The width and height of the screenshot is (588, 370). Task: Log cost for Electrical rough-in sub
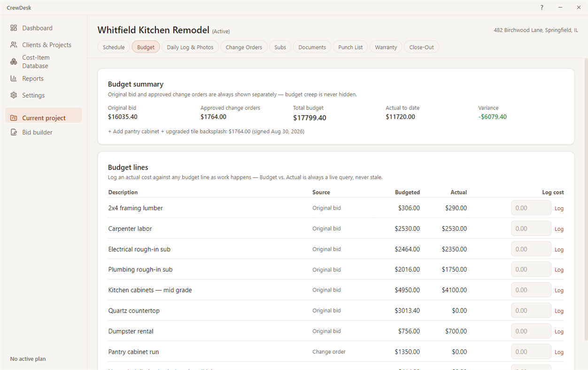559,249
